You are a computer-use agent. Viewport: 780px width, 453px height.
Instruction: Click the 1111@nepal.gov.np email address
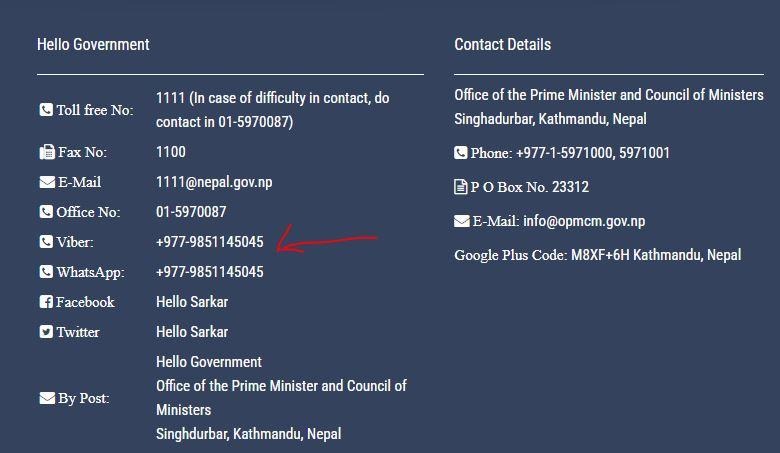[214, 182]
